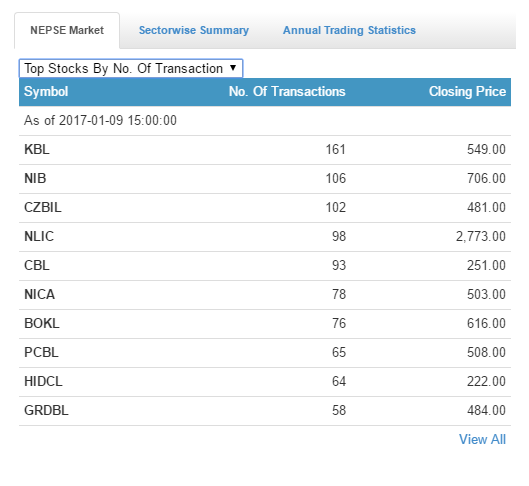The width and height of the screenshot is (529, 486).
Task: Select NIB symbol cell
Action: point(35,179)
